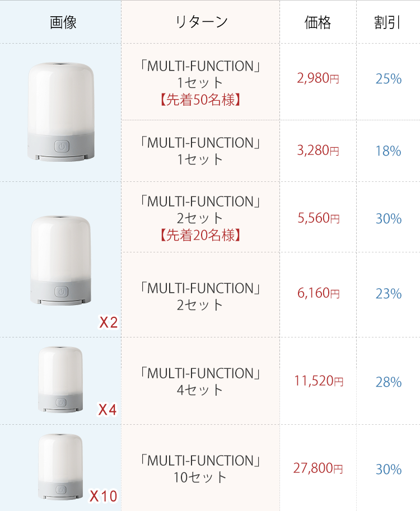Viewport: 420px width, 511px height.
Task: Click the 割引 header cell
Action: click(388, 22)
